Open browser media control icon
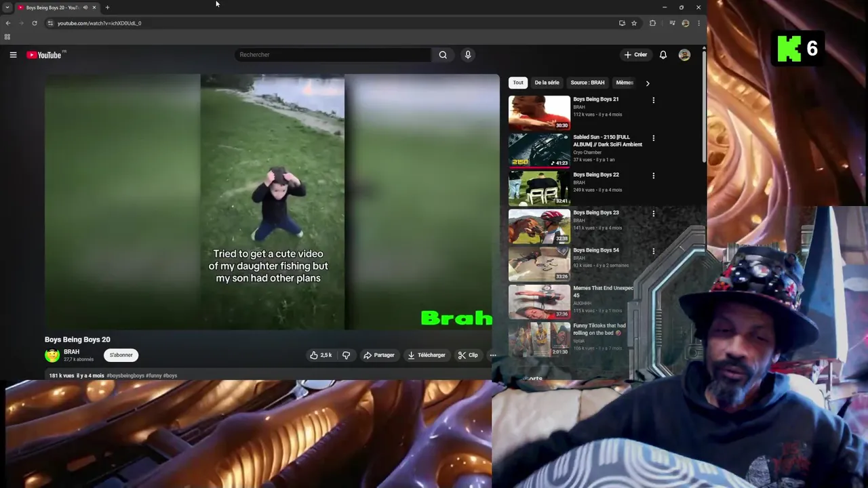Image resolution: width=868 pixels, height=488 pixels. pos(672,23)
